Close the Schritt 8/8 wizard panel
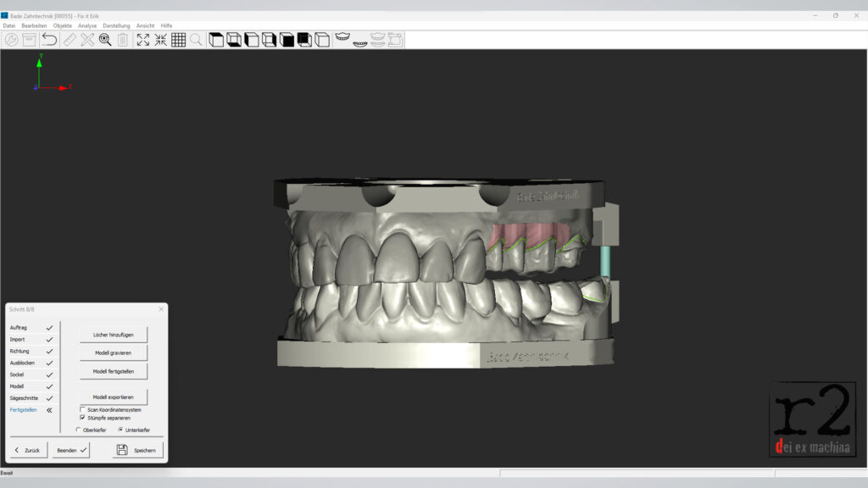Screen dimensions: 868x488 click(160, 309)
